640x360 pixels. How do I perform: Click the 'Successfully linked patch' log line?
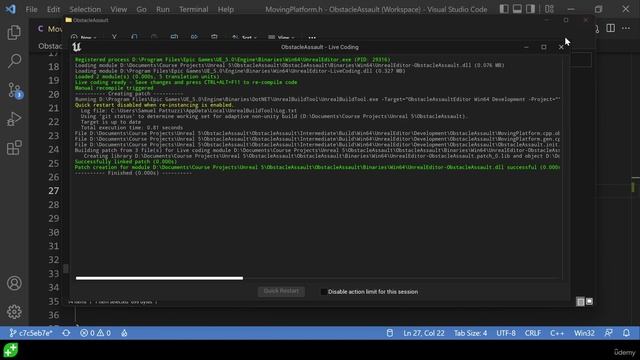pos(126,162)
